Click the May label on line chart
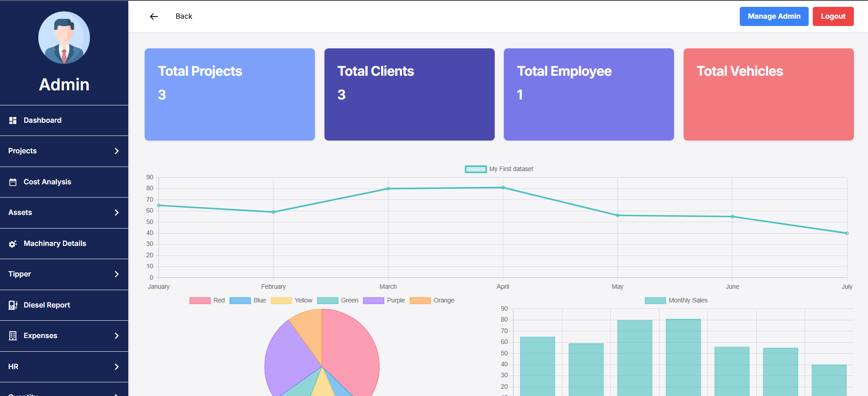The width and height of the screenshot is (868, 396). tap(617, 287)
